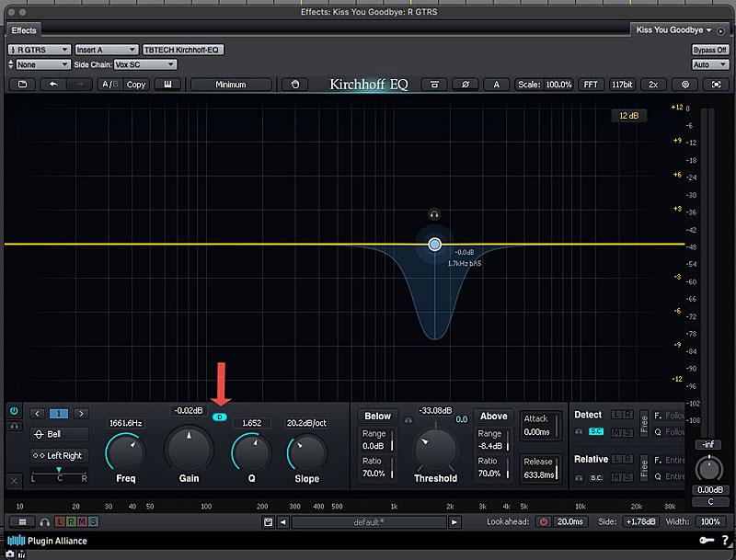Open the preset folder icon in toolbar
Screen dimensions: 736x560
pyautogui.click(x=22, y=85)
